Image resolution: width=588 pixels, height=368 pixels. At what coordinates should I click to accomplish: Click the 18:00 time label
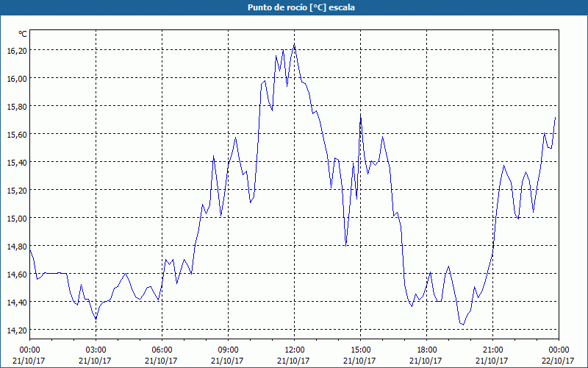[x=427, y=350]
